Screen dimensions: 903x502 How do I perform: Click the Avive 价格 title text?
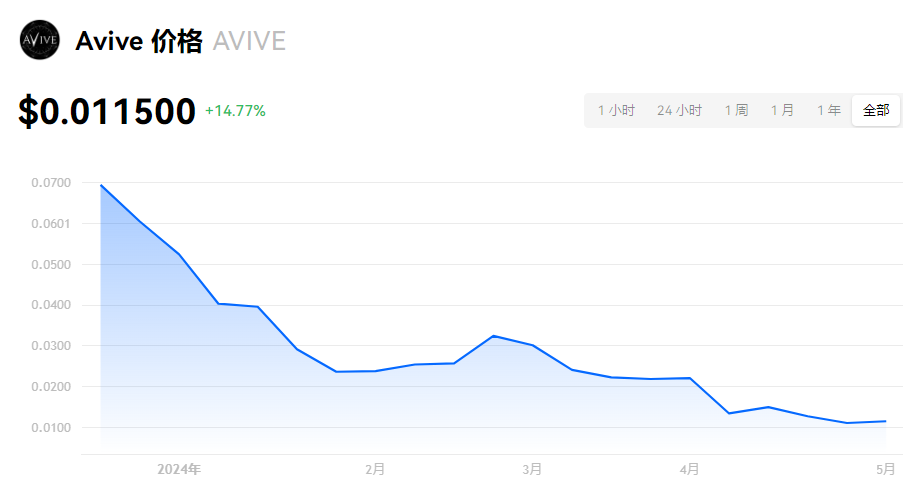(x=138, y=41)
